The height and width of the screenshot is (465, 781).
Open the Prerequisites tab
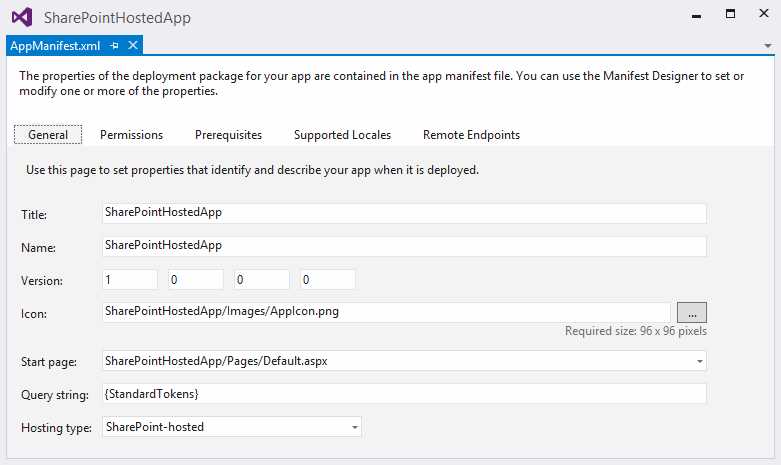pos(228,135)
